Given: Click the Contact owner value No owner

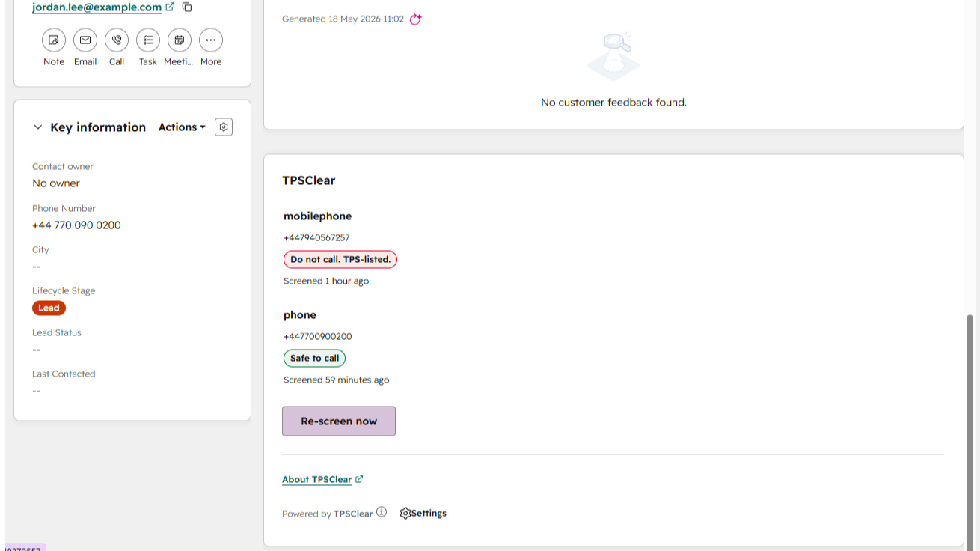Looking at the screenshot, I should click(x=56, y=183).
